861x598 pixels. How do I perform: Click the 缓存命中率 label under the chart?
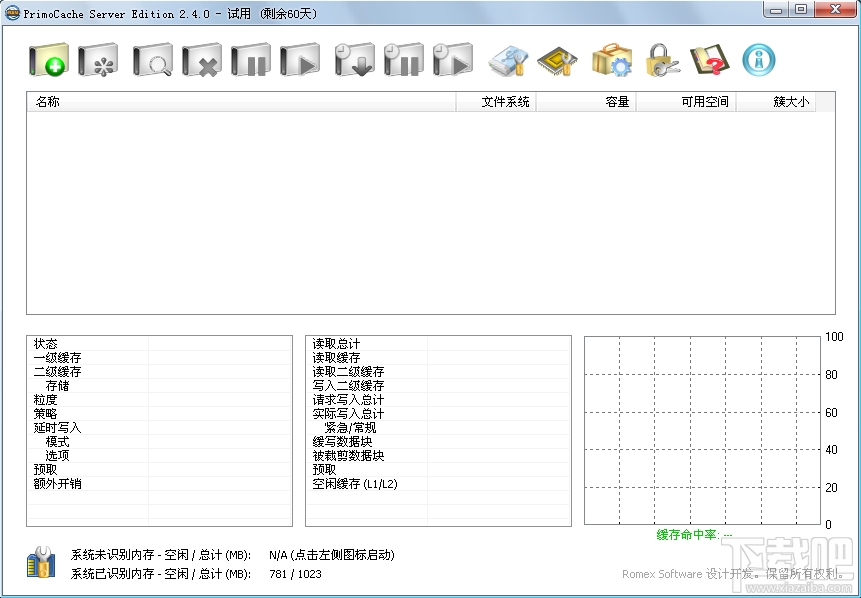click(694, 534)
